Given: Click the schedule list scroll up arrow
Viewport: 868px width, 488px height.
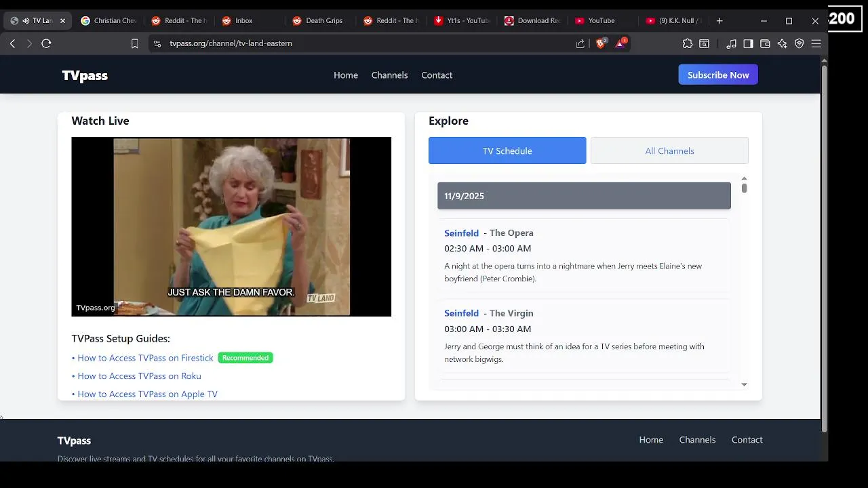Looking at the screenshot, I should [x=744, y=178].
